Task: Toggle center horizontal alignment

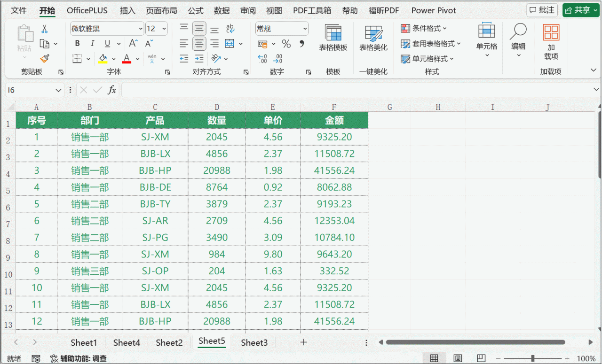Action: tap(199, 44)
